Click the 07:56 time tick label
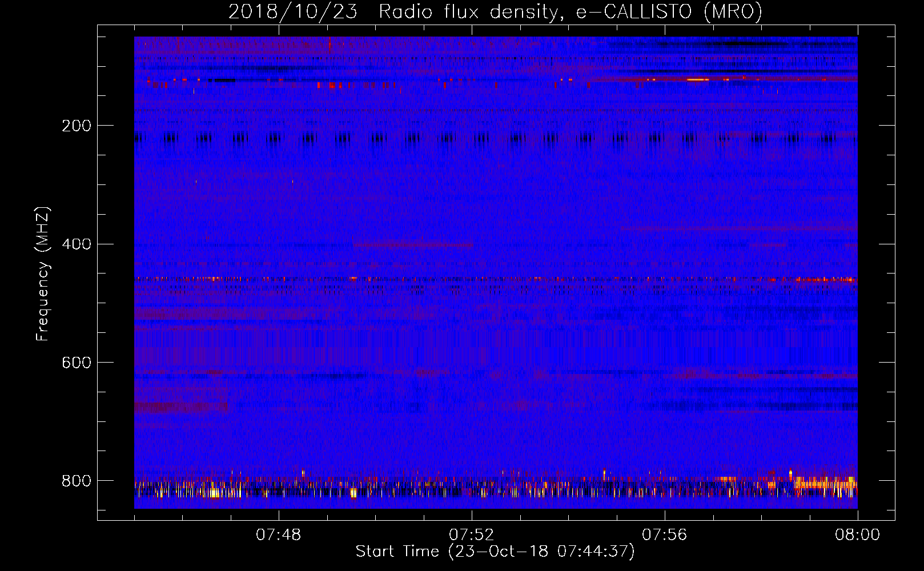 665,535
